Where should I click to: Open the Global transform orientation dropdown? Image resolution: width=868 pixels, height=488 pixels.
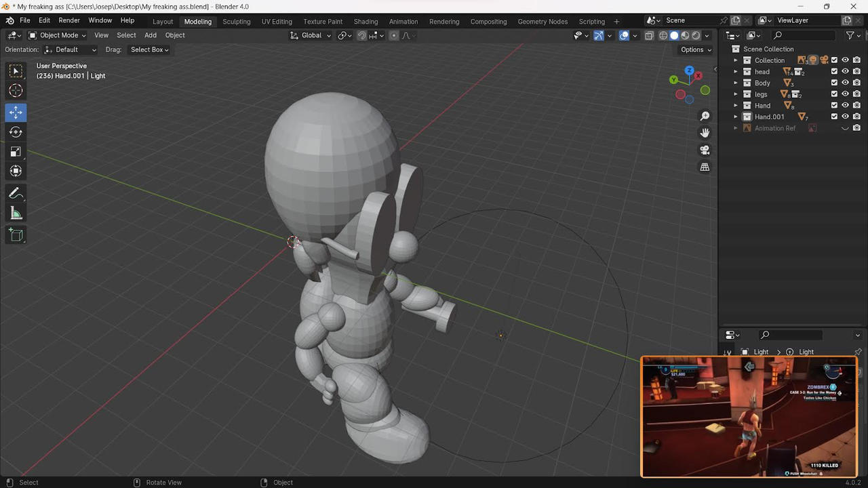tap(311, 35)
